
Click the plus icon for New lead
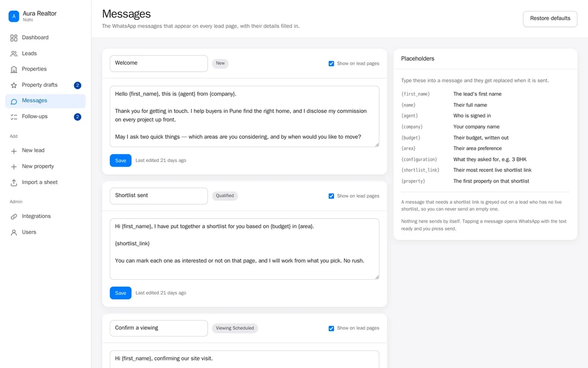coord(14,151)
